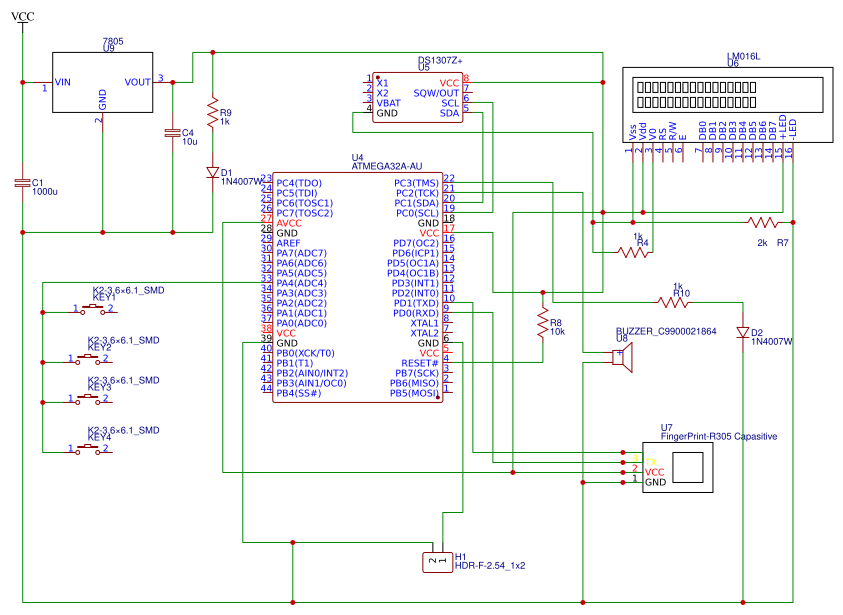Click the R7 2k resistor symbol

click(x=763, y=222)
